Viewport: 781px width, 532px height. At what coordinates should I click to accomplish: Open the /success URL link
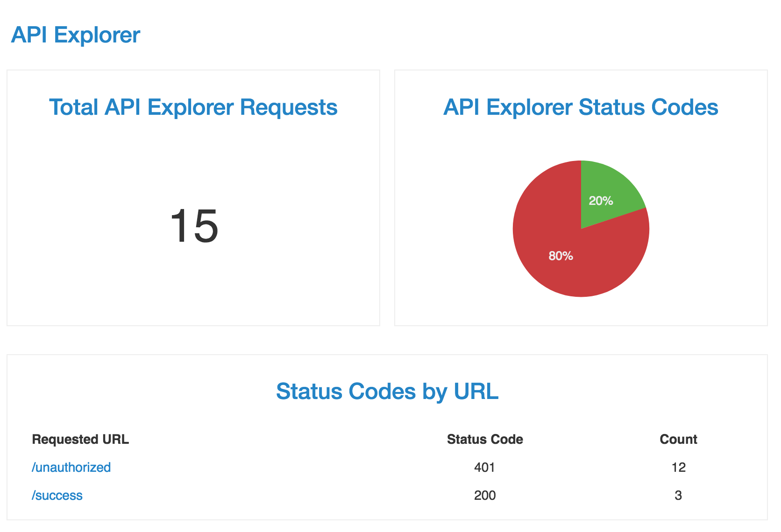57,495
